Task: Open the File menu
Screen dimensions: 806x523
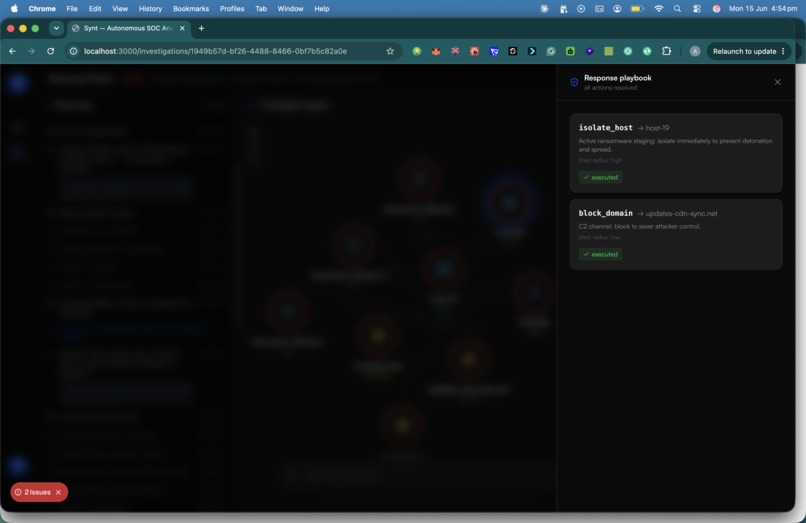Action: 72,9
